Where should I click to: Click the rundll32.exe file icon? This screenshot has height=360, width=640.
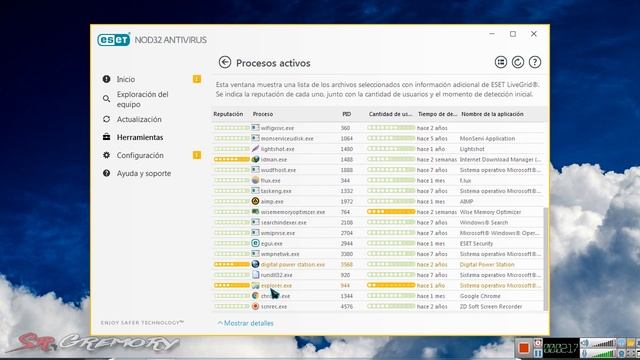click(256, 275)
